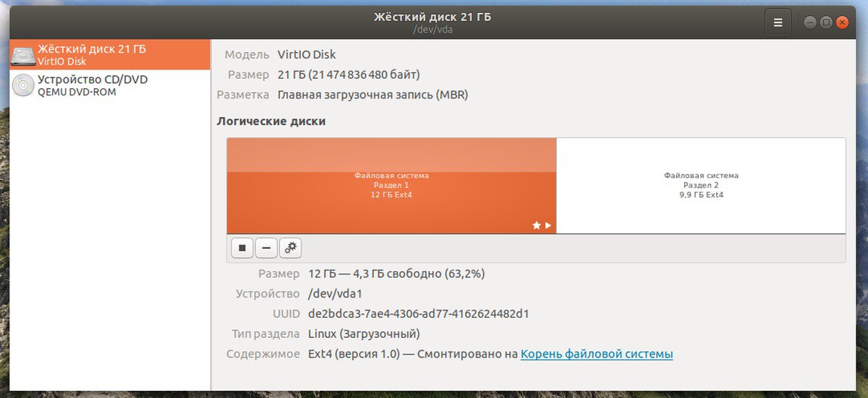Click the size '21 ГБ (21 474 836 480 байт)'

coord(349,75)
